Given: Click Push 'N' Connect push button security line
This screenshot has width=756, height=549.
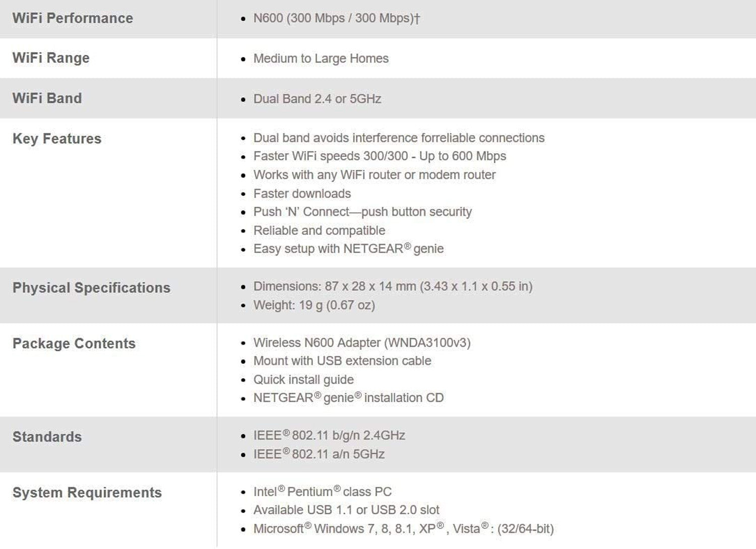Looking at the screenshot, I should click(362, 212).
